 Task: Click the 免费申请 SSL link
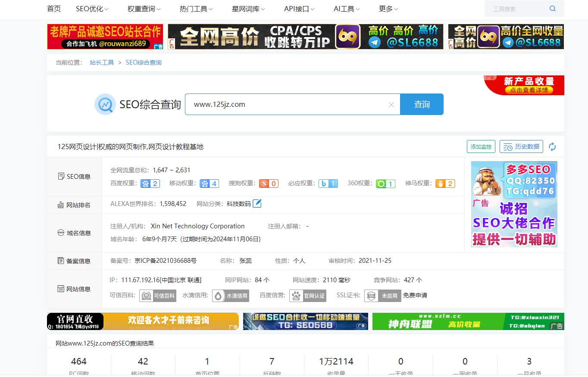pyautogui.click(x=415, y=296)
